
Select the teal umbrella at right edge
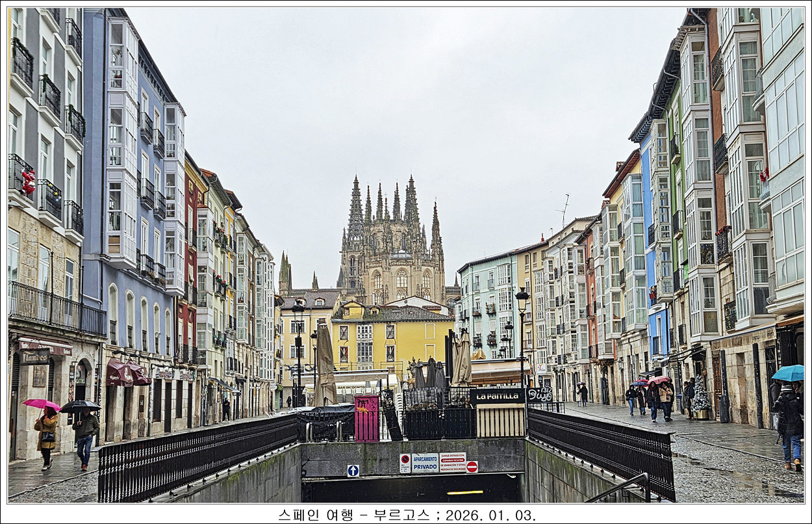[x=788, y=373]
